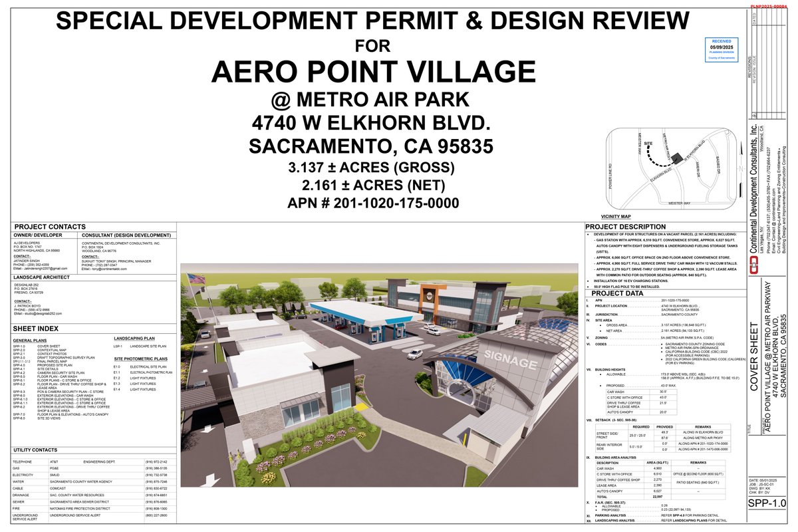The width and height of the screenshot is (798, 532).
Task: Click the SPP-1.0 COVER SHEET index row
Action: pyautogui.click(x=37, y=346)
